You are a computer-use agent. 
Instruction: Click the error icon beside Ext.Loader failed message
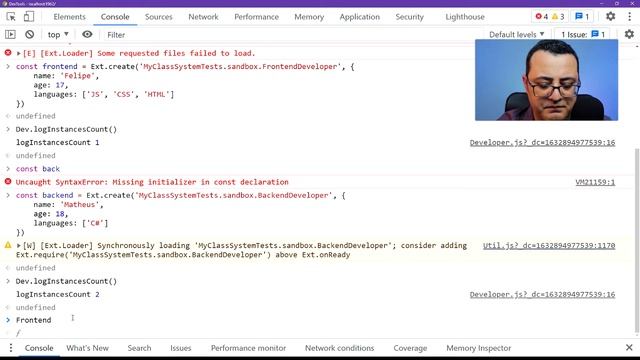click(8, 53)
